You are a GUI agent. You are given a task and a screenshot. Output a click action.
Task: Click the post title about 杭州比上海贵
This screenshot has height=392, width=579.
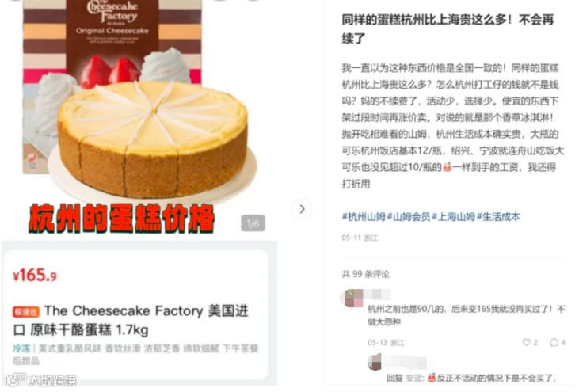[448, 29]
